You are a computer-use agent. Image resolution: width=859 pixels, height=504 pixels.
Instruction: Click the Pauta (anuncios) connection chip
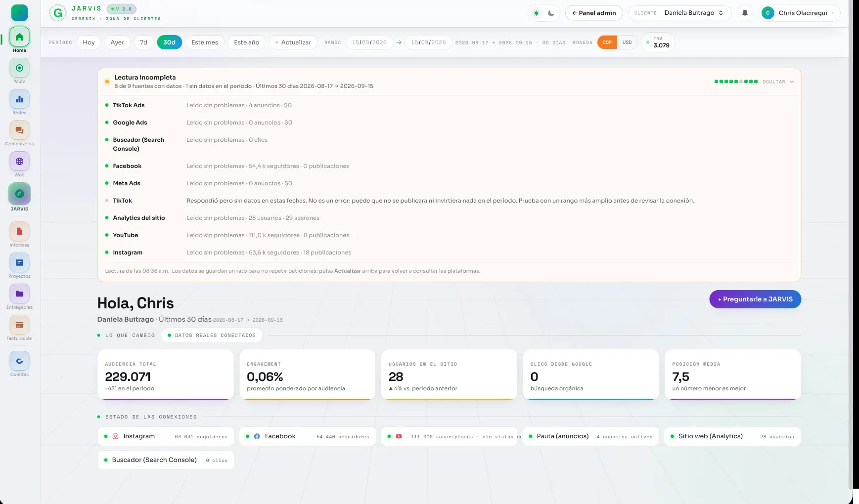tap(591, 436)
